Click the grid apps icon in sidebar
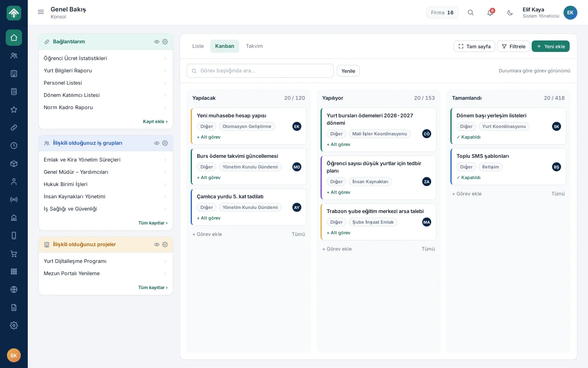Viewport: 588px width, 368px height. point(14,272)
